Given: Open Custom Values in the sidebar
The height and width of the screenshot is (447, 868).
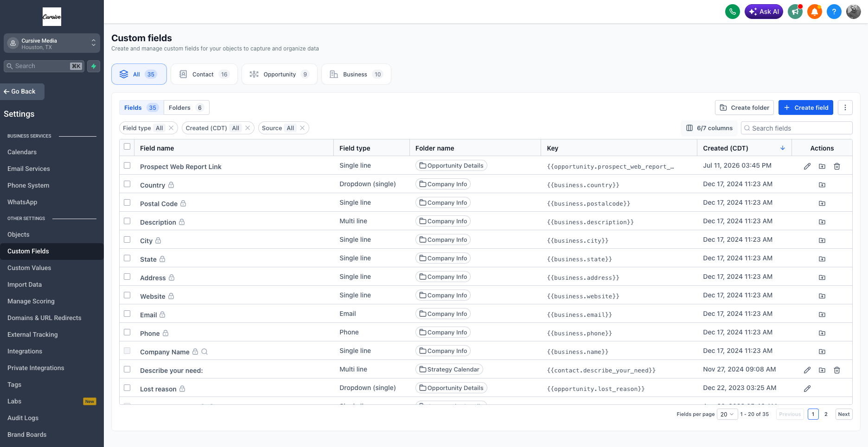Looking at the screenshot, I should 29,268.
